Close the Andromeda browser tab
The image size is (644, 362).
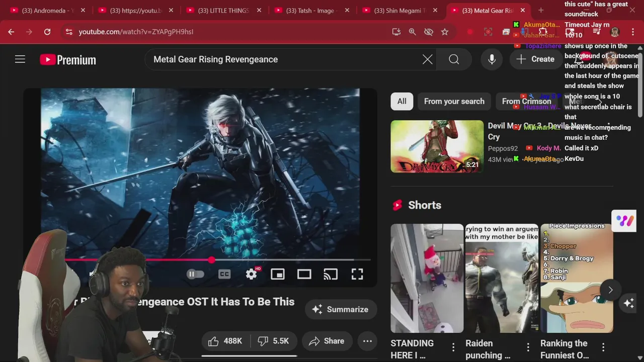point(83,10)
